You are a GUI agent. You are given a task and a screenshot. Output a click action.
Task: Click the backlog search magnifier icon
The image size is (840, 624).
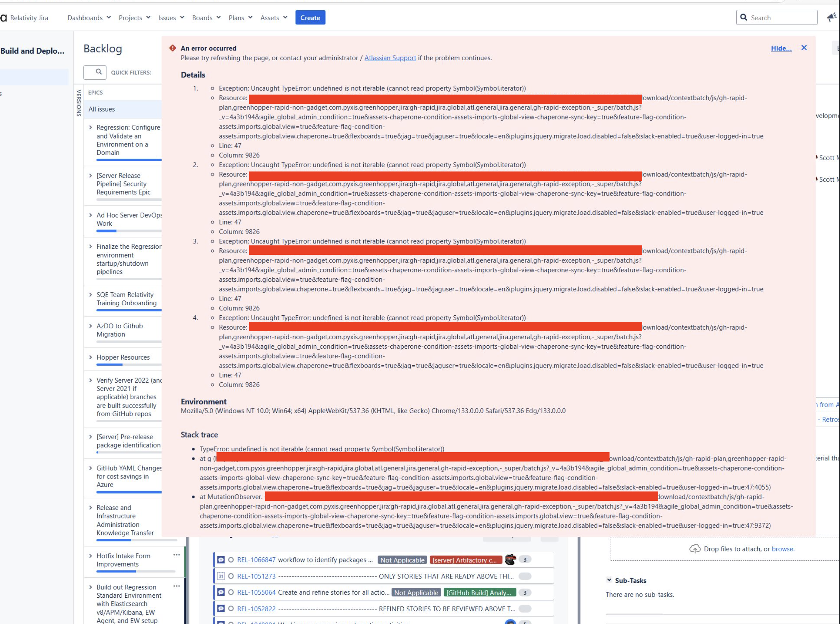point(99,72)
